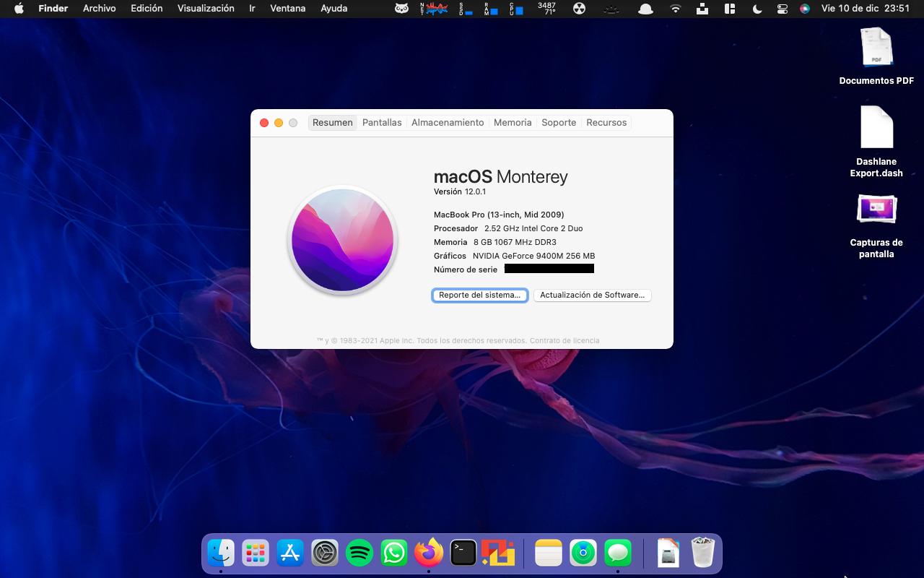Viewport: 924px width, 578px height.
Task: Open the SSD usage monitor in menu bar
Action: 466,9
